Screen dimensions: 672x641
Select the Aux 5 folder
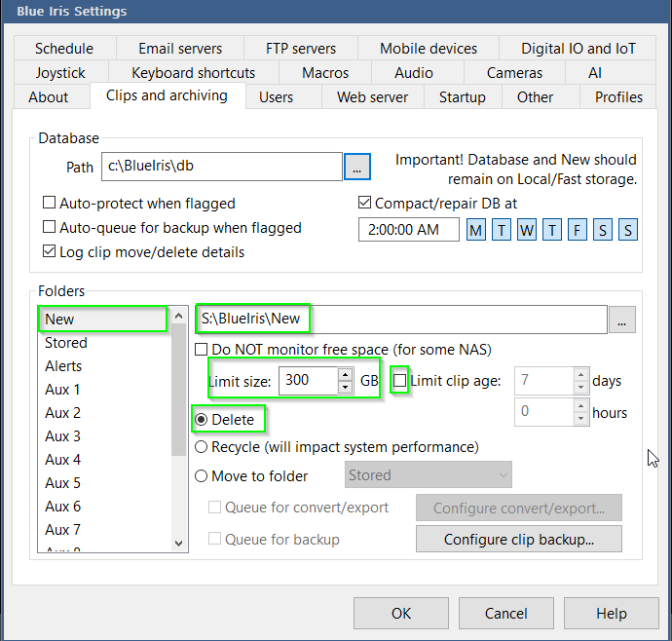[103, 483]
